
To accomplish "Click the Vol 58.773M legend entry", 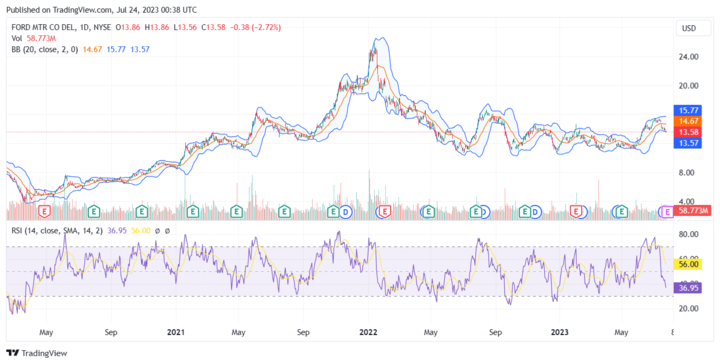I will coord(34,39).
